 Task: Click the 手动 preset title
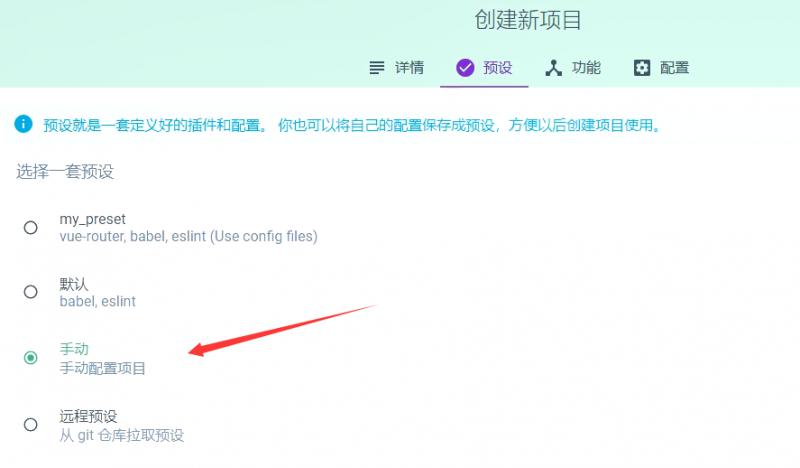click(x=74, y=349)
